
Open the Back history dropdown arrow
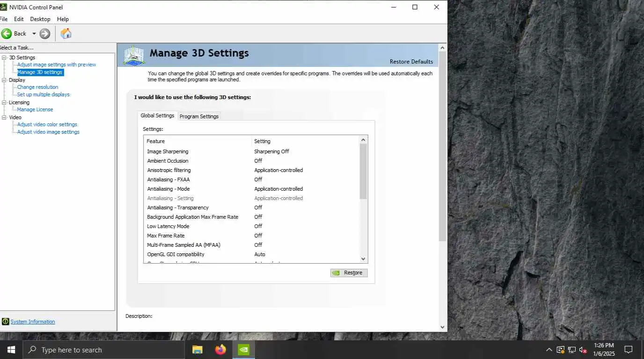34,34
